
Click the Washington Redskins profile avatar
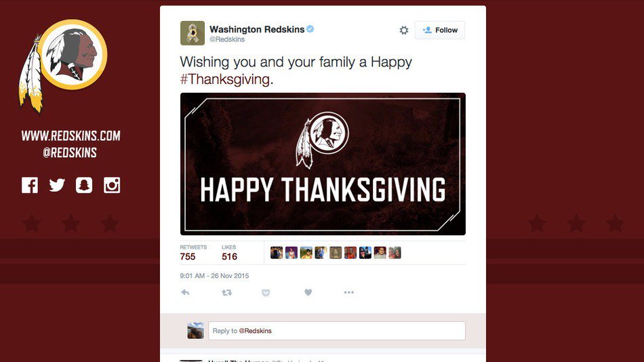click(193, 33)
